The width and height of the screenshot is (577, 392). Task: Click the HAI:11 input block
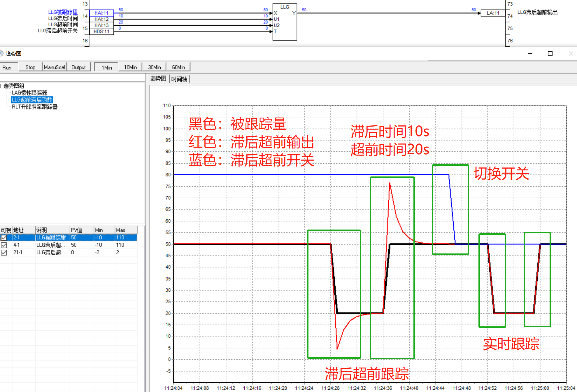tap(101, 13)
